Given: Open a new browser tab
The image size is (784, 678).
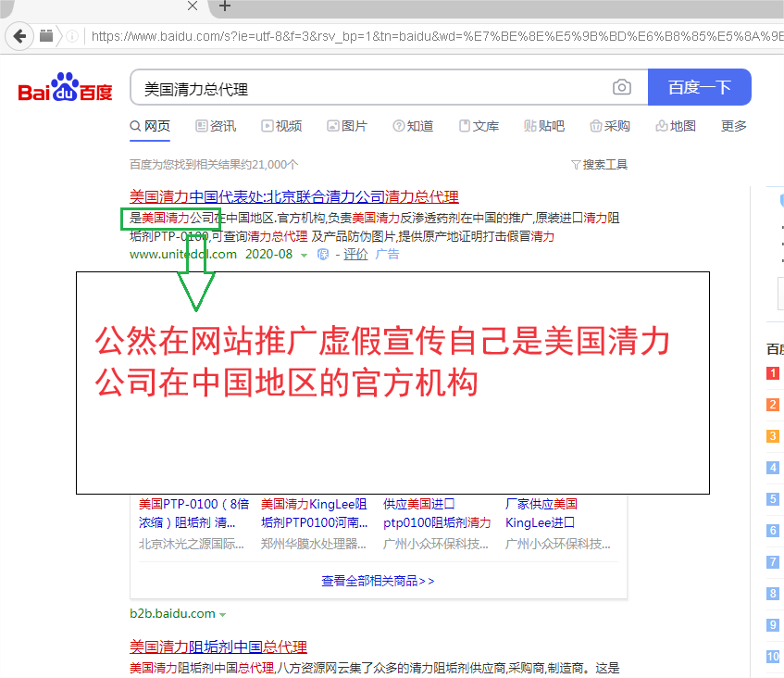Looking at the screenshot, I should click(225, 6).
